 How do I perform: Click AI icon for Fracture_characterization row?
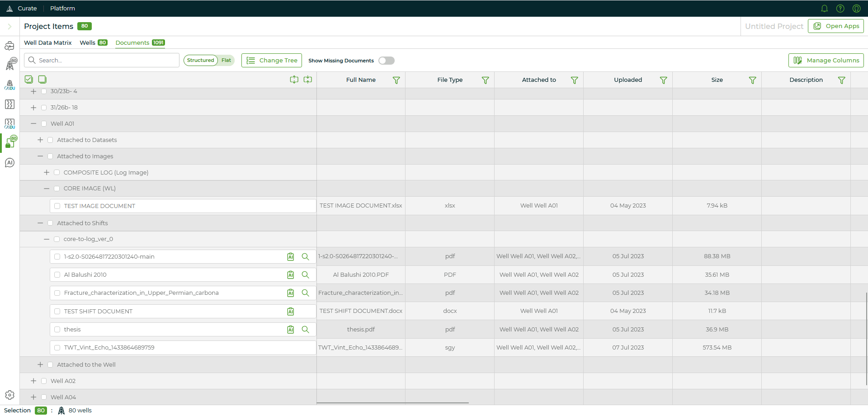point(291,293)
